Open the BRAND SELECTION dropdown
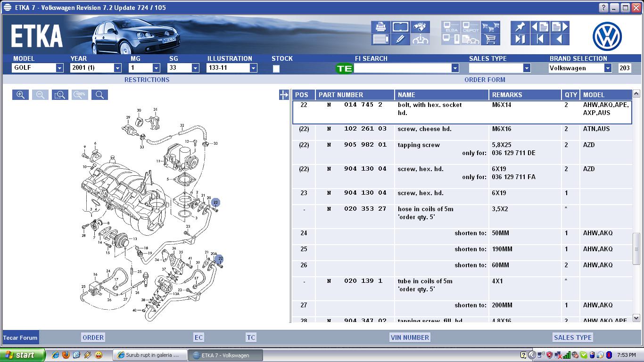644x362 pixels. 608,68
